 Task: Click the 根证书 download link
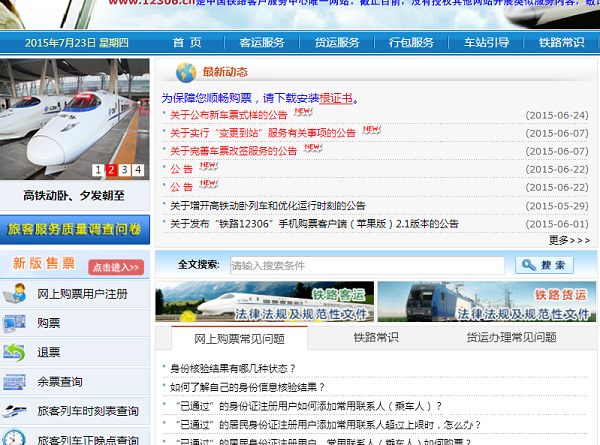[x=336, y=98]
